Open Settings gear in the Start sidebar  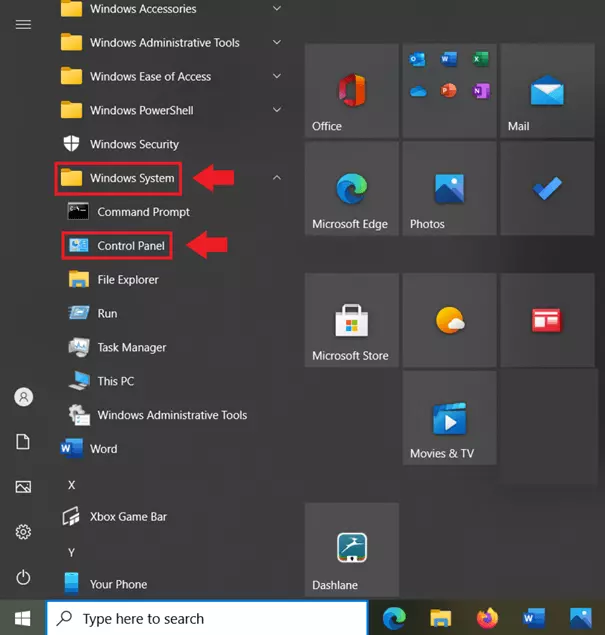tap(23, 532)
